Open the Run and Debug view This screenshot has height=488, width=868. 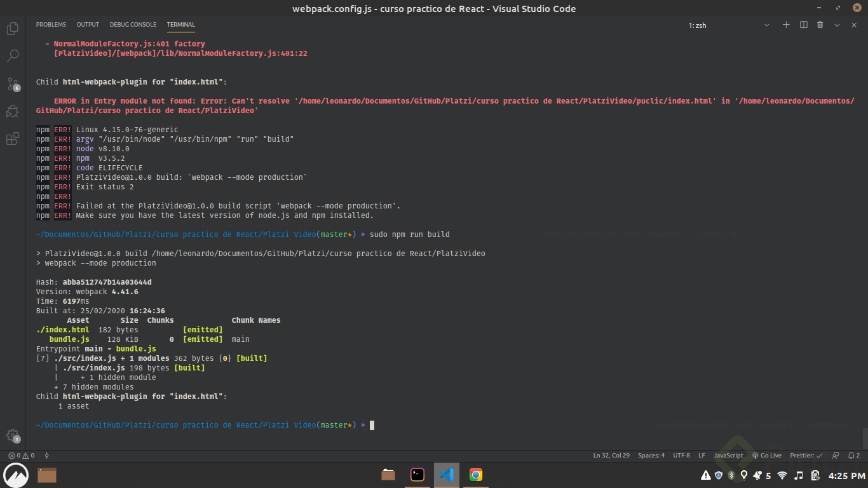12,111
